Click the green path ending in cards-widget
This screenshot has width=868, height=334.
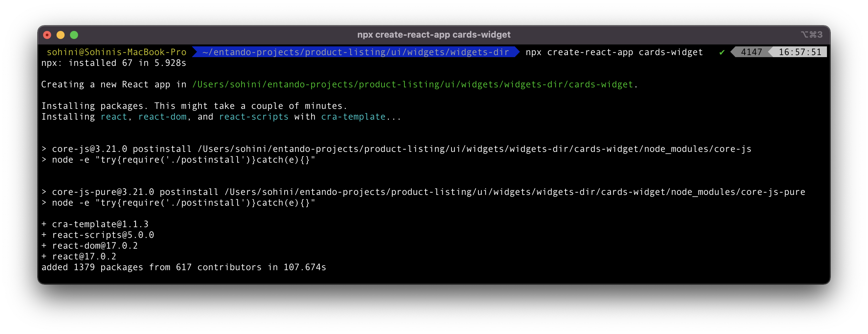pyautogui.click(x=412, y=85)
